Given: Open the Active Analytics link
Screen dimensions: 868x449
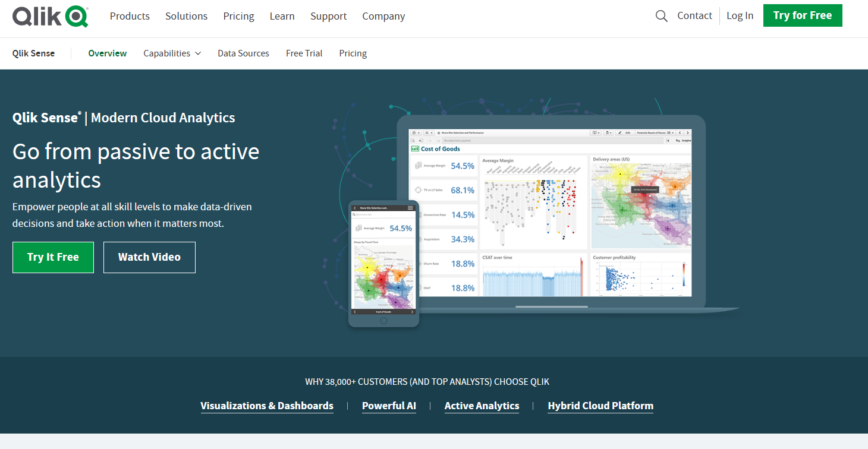Looking at the screenshot, I should coord(482,406).
